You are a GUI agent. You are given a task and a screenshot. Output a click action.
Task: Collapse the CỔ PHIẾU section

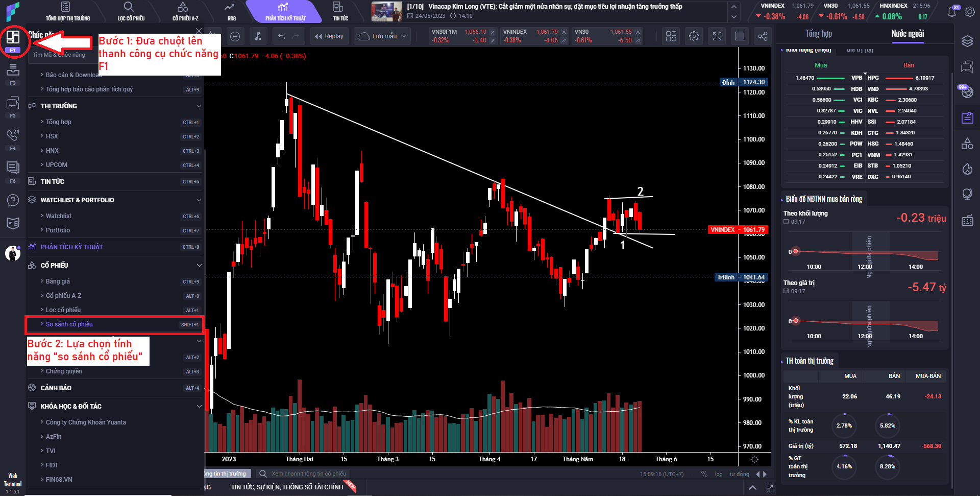pos(199,266)
